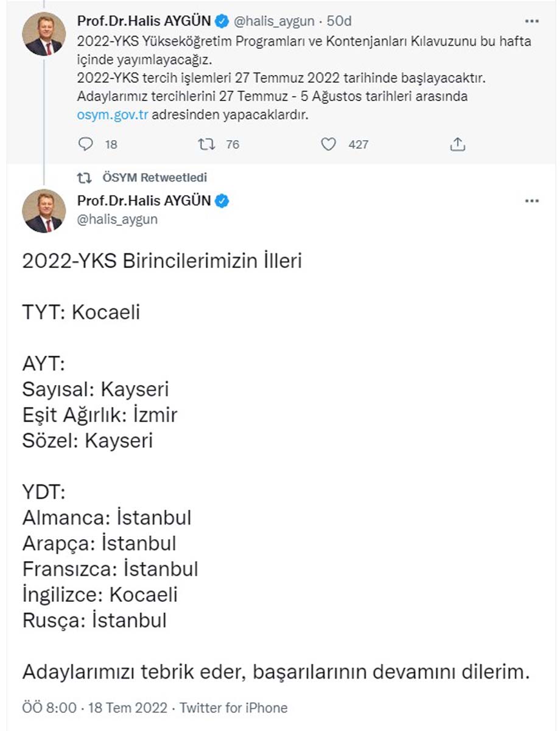Click the blue checkmark on the second tweet
The width and height of the screenshot is (560, 731).
(222, 200)
